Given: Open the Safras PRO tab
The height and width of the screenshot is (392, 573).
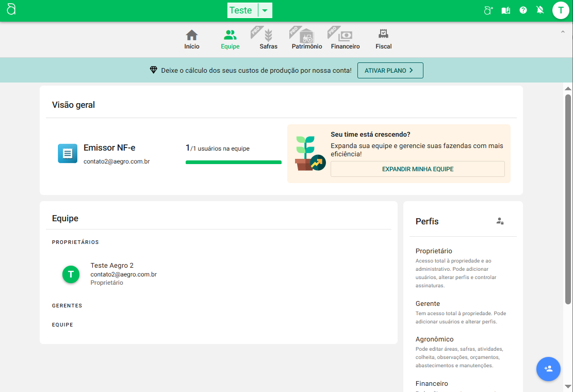Looking at the screenshot, I should tap(268, 40).
